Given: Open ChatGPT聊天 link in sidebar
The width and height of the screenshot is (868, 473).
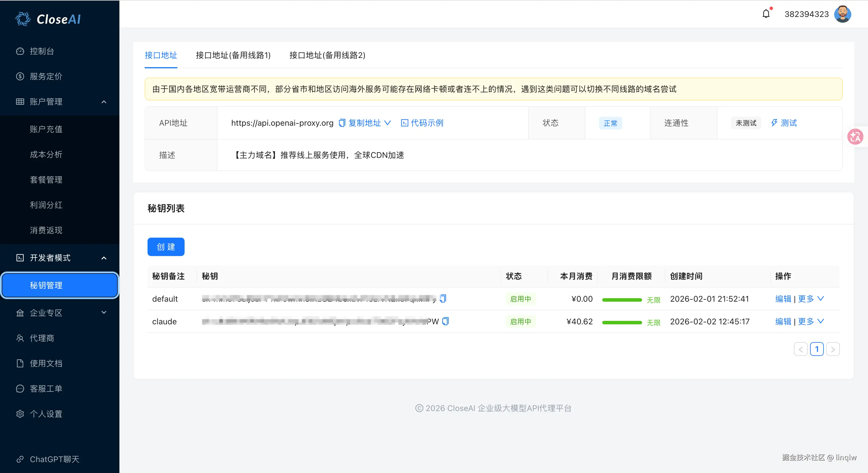Looking at the screenshot, I should pyautogui.click(x=54, y=459).
